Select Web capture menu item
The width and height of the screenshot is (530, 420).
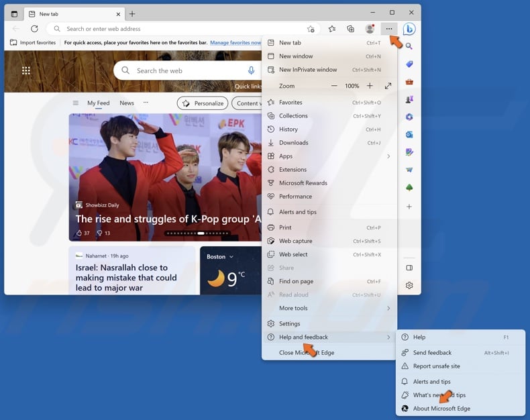click(329, 241)
